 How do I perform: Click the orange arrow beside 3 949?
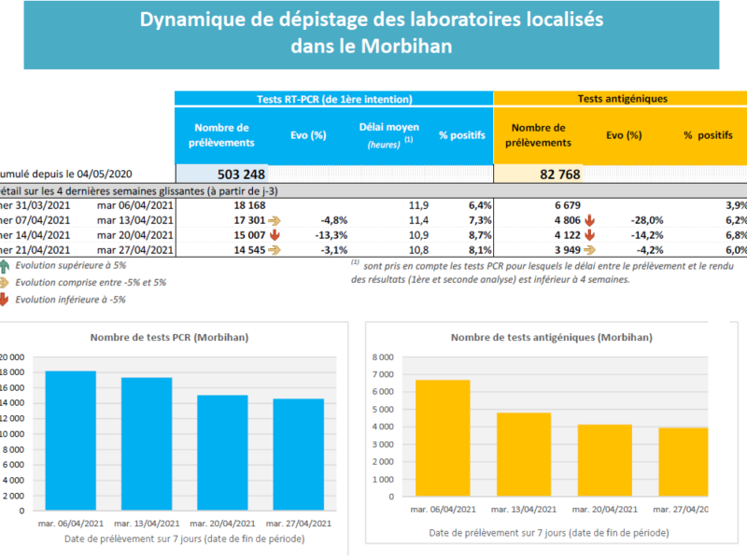click(x=589, y=250)
